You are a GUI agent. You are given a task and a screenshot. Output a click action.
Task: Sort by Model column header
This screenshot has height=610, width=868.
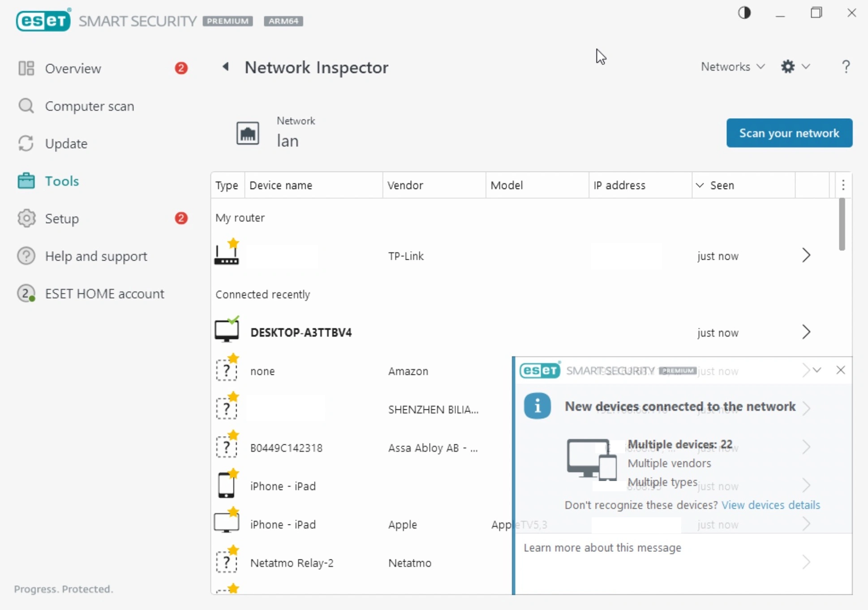[537, 185]
